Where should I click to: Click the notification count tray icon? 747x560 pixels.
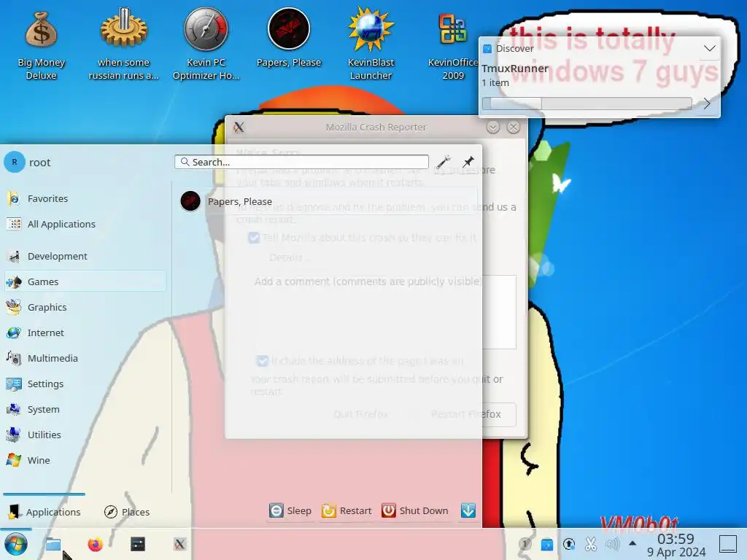click(x=525, y=544)
